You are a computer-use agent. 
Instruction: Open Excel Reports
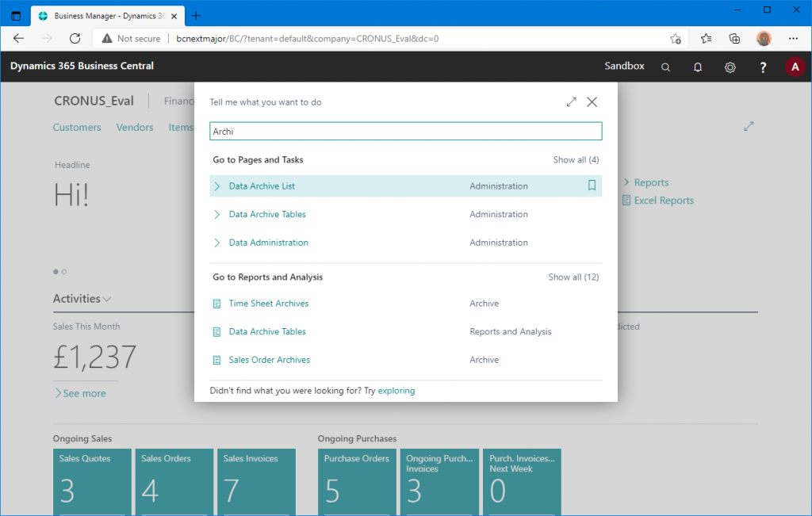(664, 201)
